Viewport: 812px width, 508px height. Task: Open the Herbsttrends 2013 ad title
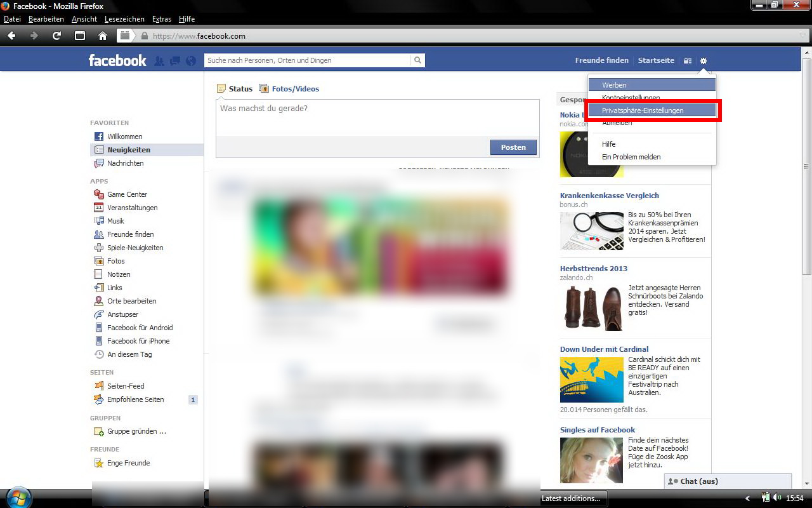[594, 269]
